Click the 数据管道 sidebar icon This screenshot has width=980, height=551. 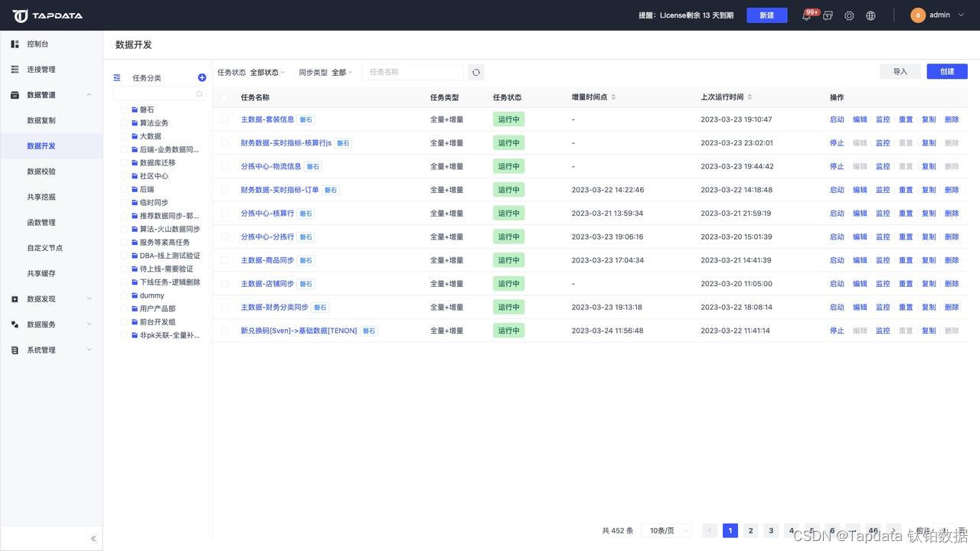pyautogui.click(x=15, y=95)
